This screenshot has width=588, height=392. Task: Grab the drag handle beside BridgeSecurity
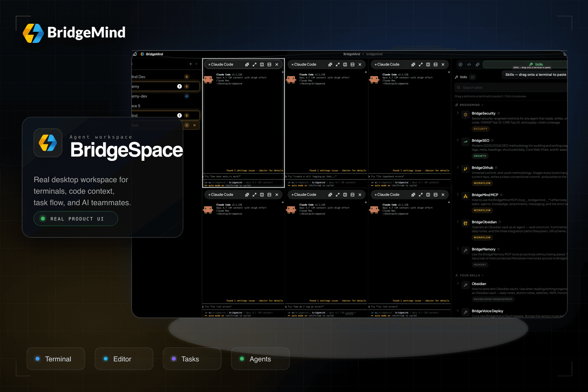tap(458, 113)
